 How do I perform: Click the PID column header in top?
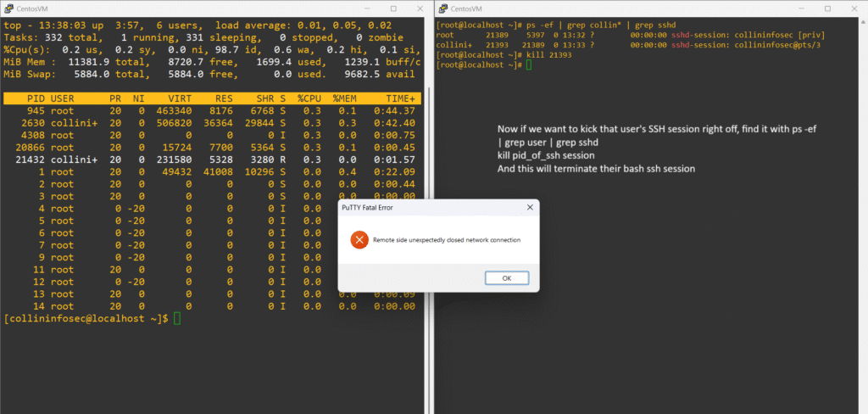click(x=36, y=99)
